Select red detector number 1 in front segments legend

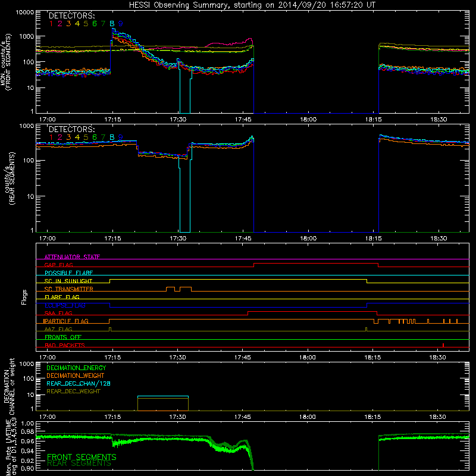point(51,24)
